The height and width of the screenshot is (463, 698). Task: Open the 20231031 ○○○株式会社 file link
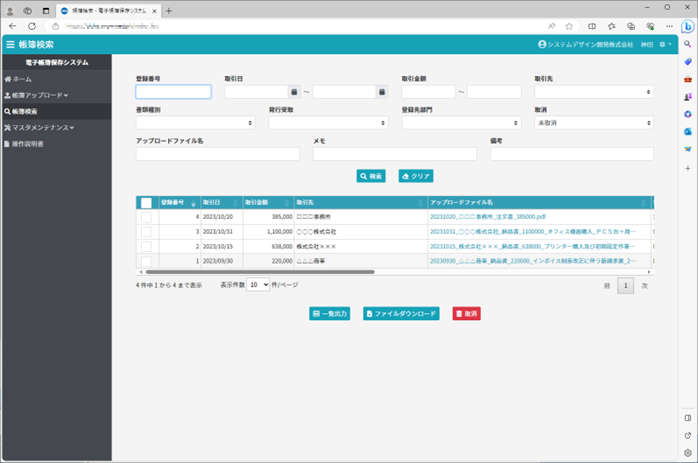pyautogui.click(x=532, y=232)
